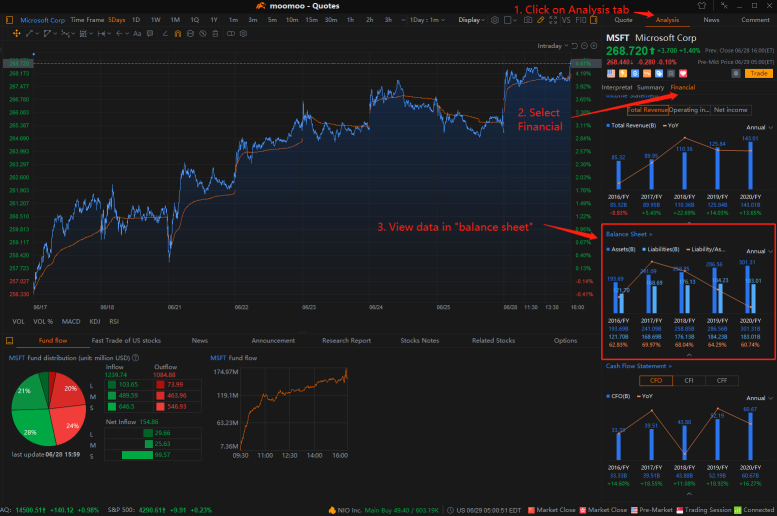The image size is (777, 516).
Task: Take a chart screenshot with camera icon
Action: pos(528,20)
